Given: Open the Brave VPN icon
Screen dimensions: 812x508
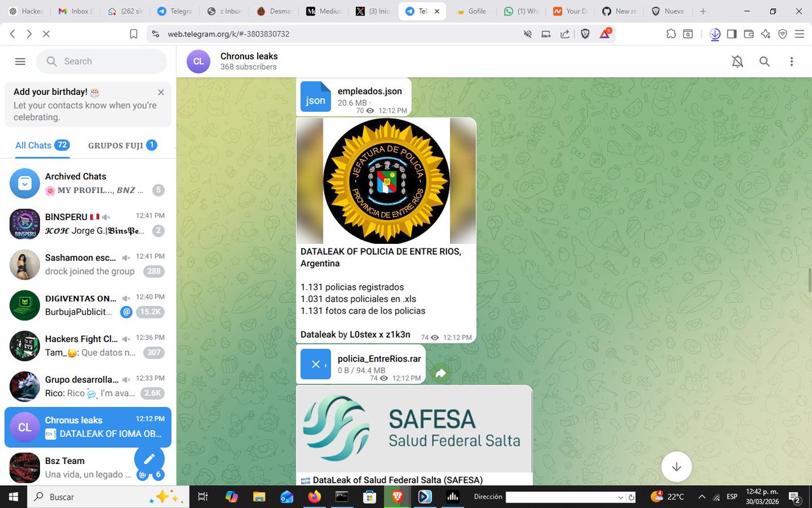Looking at the screenshot, I should coord(783,34).
